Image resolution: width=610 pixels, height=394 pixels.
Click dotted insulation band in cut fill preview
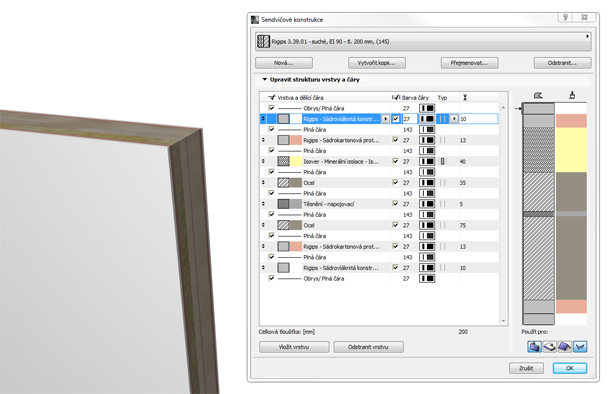(538, 150)
